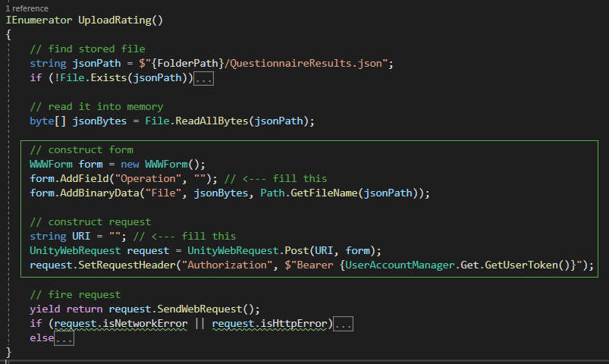Screen dimensions: 609x364
Task: Click the ReadAllBytes method call
Action: 212,121
